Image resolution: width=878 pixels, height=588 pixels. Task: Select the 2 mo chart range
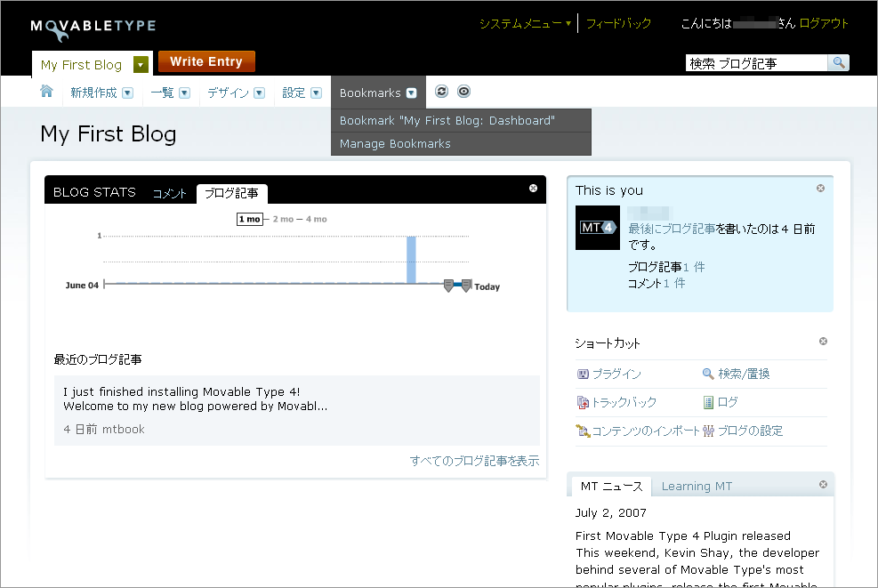click(284, 219)
